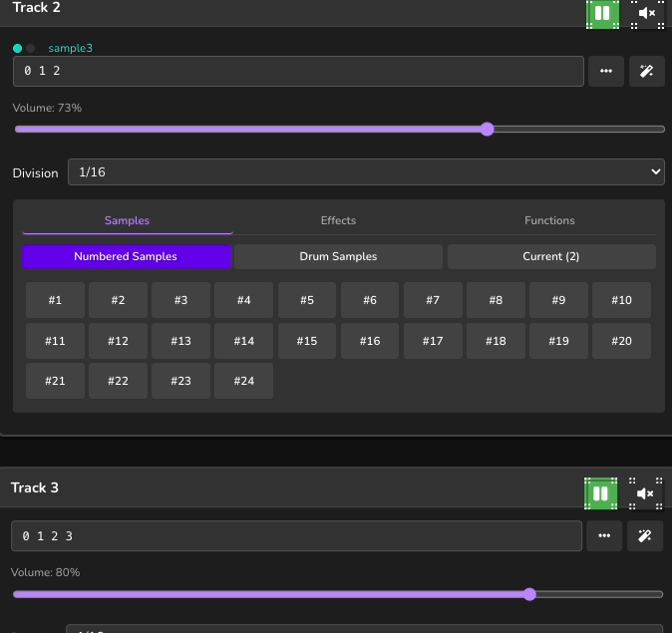Switch to the Functions tab
The image size is (672, 633).
(549, 220)
